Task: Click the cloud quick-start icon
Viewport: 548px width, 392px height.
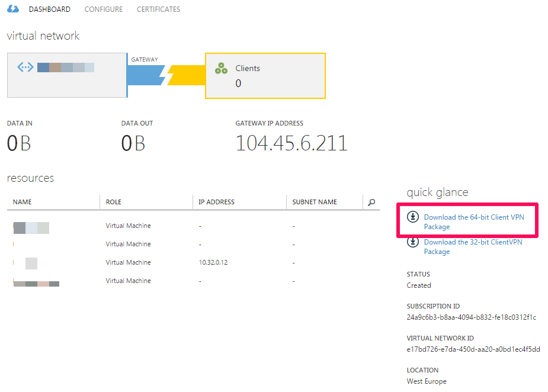Action: [12, 9]
